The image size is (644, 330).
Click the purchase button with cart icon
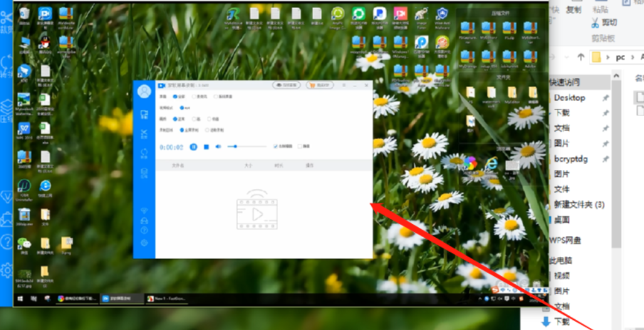319,85
